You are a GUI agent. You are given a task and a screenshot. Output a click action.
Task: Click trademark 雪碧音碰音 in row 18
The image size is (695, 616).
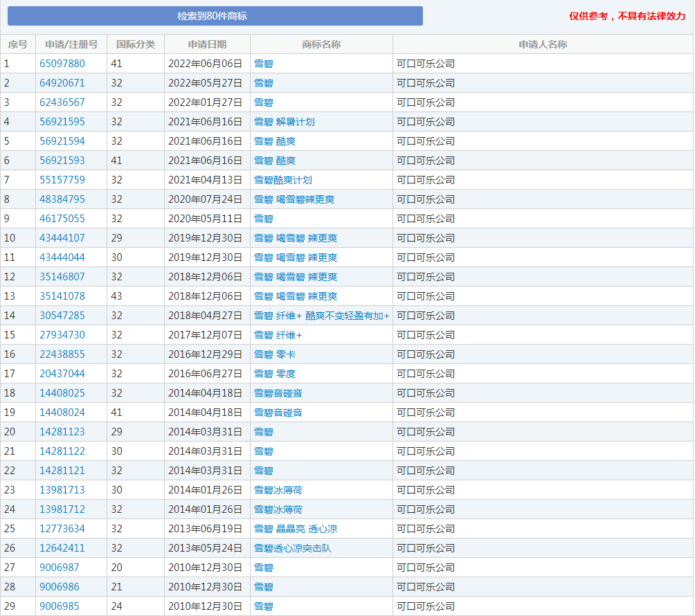[x=278, y=393]
